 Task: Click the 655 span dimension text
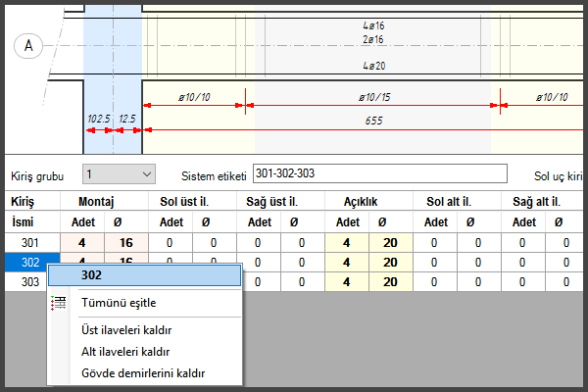click(x=372, y=119)
